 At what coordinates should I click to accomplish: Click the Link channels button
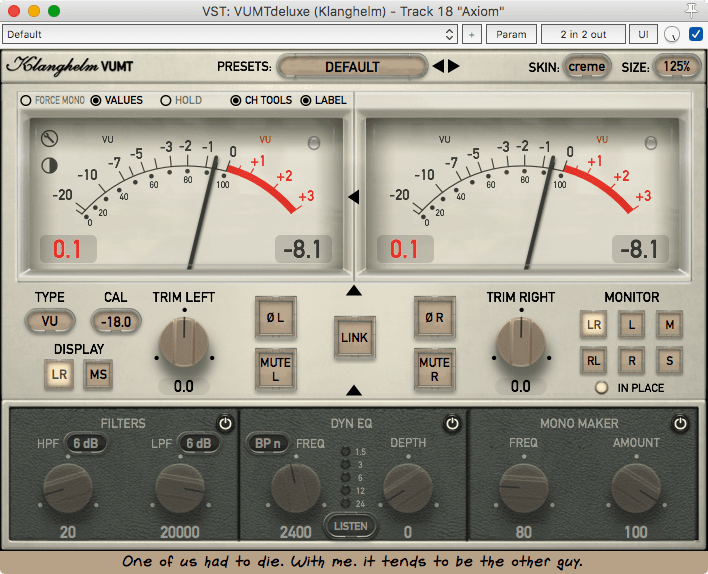354,338
